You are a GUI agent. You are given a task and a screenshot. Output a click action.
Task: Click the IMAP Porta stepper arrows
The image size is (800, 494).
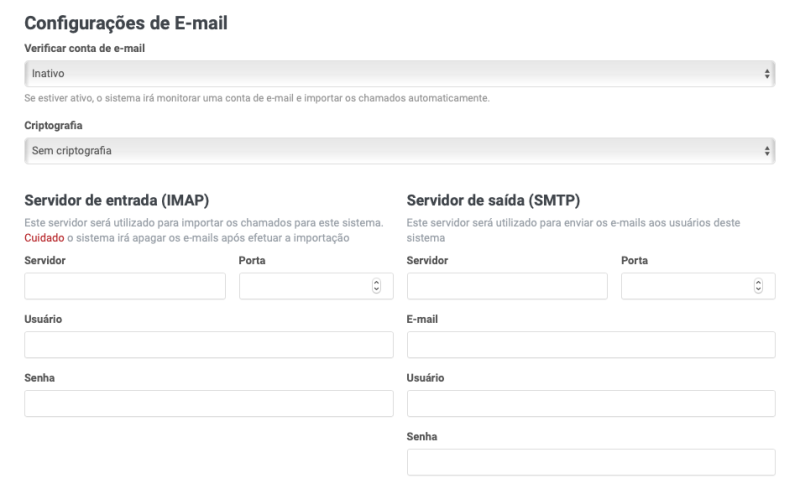(x=377, y=286)
